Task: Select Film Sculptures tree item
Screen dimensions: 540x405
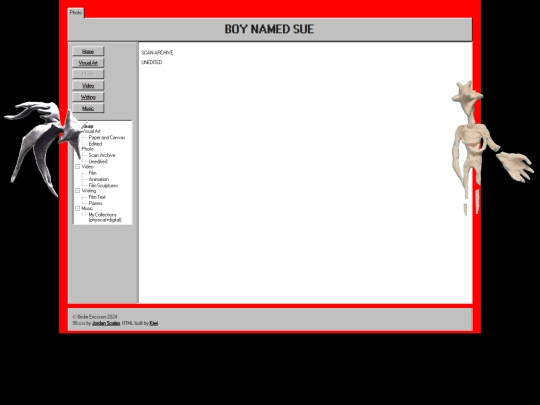Action: [x=103, y=186]
